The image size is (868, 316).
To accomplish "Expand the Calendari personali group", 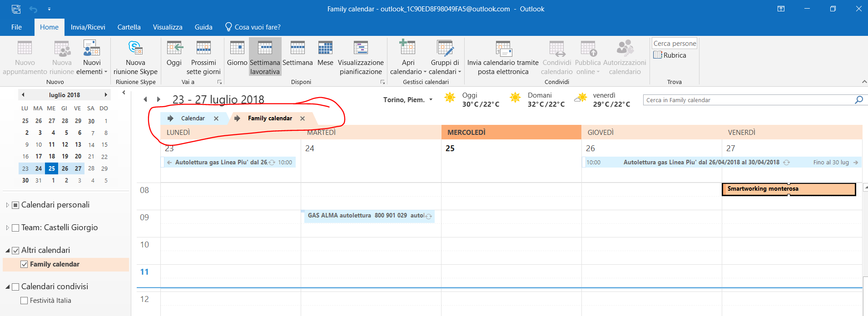I will pos(7,205).
